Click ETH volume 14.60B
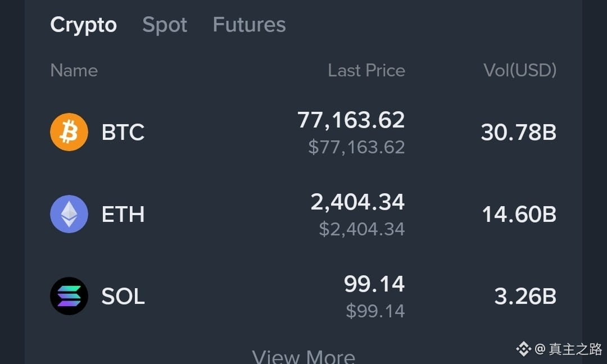The width and height of the screenshot is (607, 364). coord(519,215)
